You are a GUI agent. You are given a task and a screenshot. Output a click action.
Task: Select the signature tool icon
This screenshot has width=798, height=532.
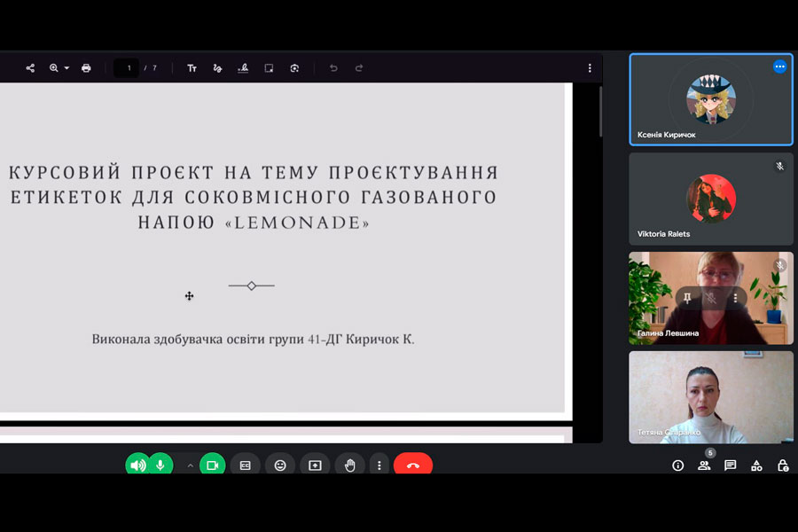(x=243, y=67)
